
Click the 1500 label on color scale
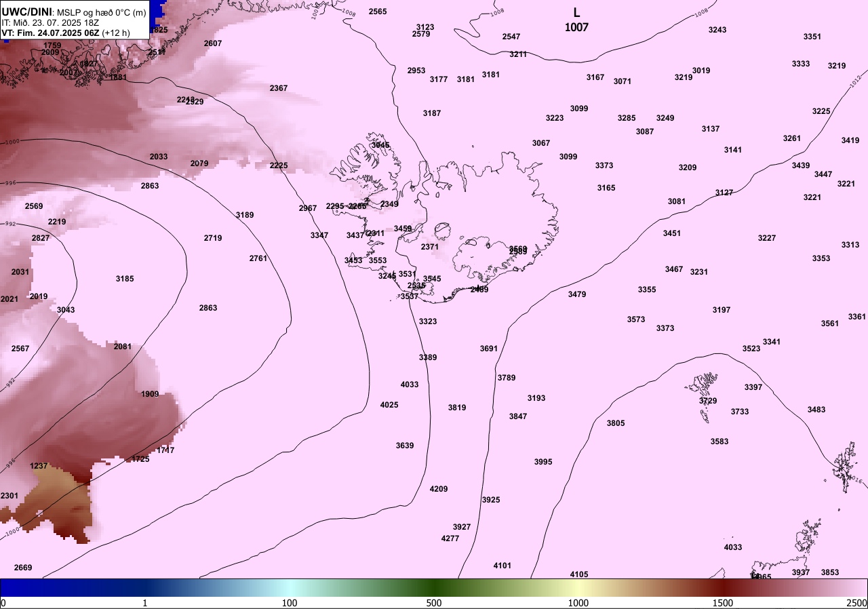(723, 603)
